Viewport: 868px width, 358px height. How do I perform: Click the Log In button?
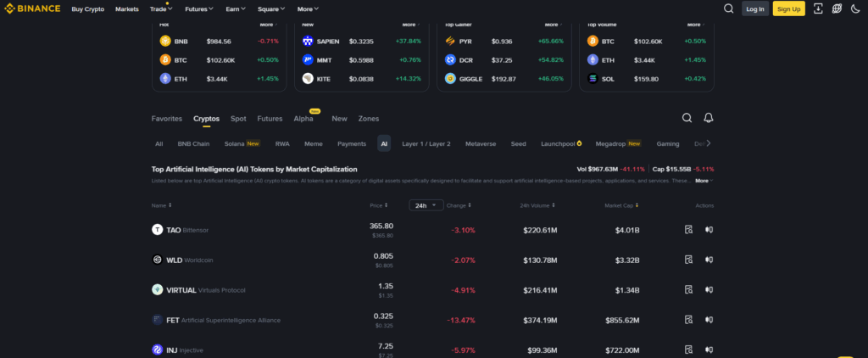click(x=755, y=8)
